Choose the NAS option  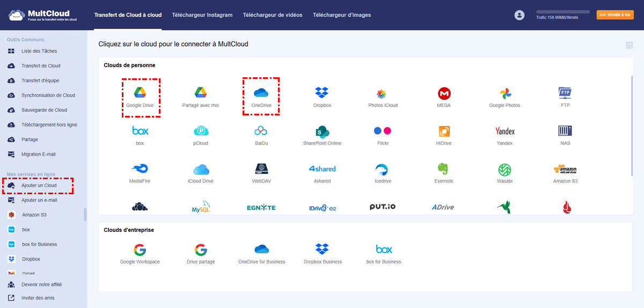[565, 135]
